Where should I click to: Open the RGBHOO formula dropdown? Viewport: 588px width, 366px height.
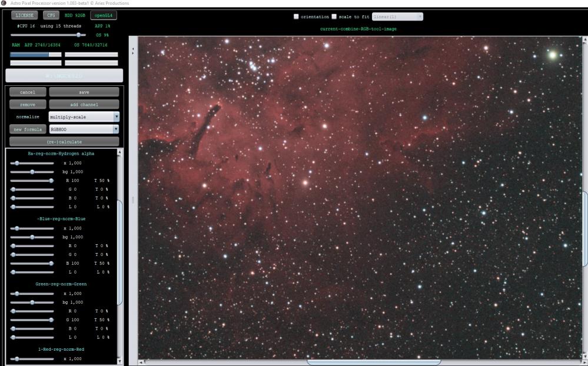click(84, 129)
